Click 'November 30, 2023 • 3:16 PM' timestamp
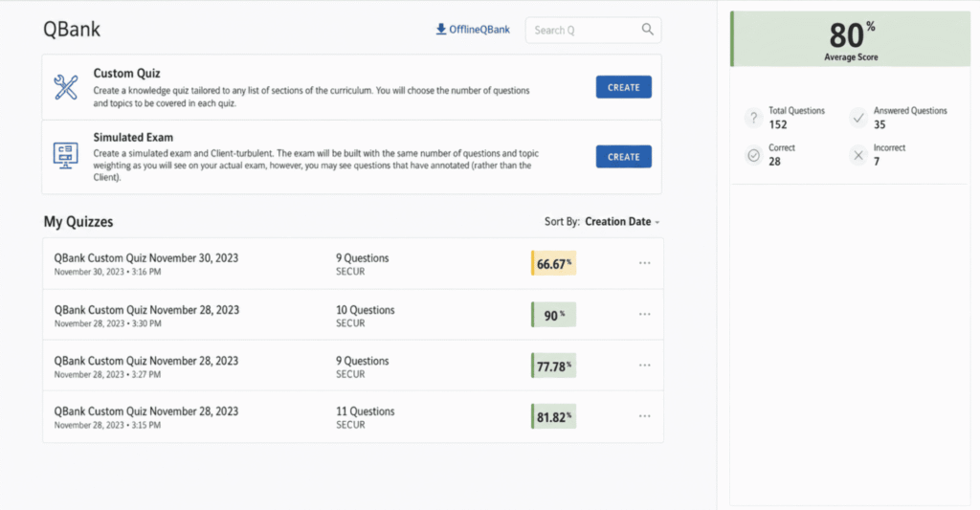This screenshot has height=510, width=980. point(107,272)
